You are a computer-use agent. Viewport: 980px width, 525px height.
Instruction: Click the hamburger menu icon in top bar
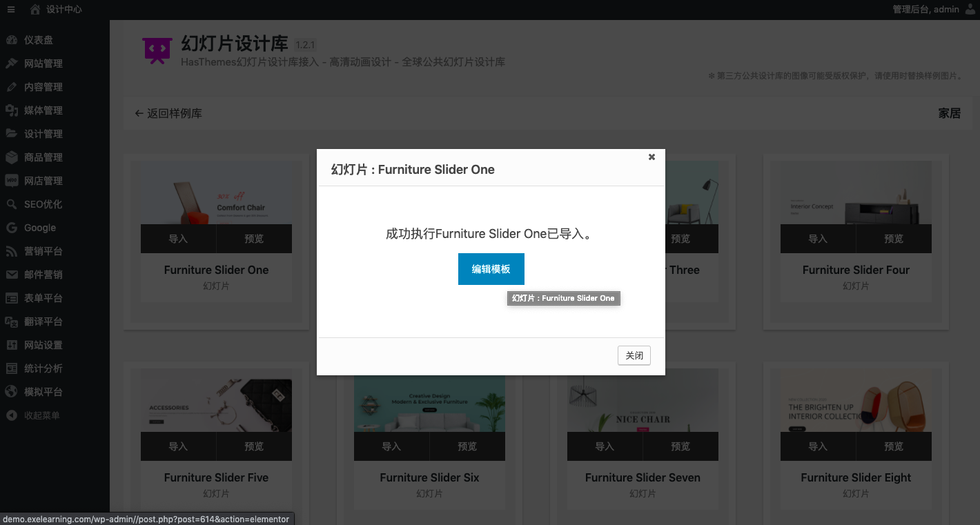click(x=11, y=9)
